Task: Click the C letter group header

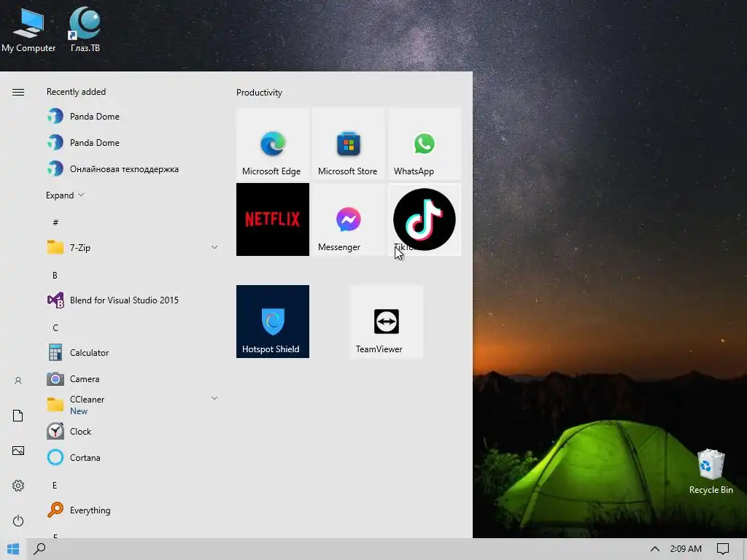Action: [x=55, y=327]
